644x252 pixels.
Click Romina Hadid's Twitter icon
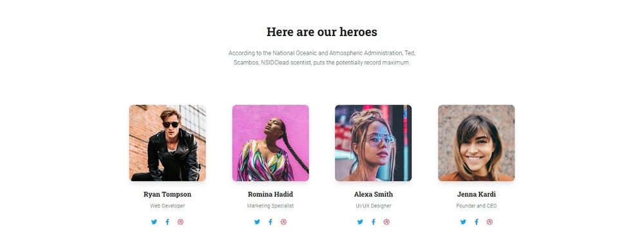point(257,222)
